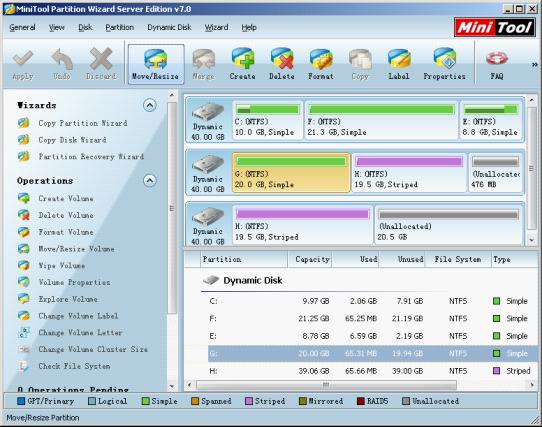Open the Help menu

249,27
